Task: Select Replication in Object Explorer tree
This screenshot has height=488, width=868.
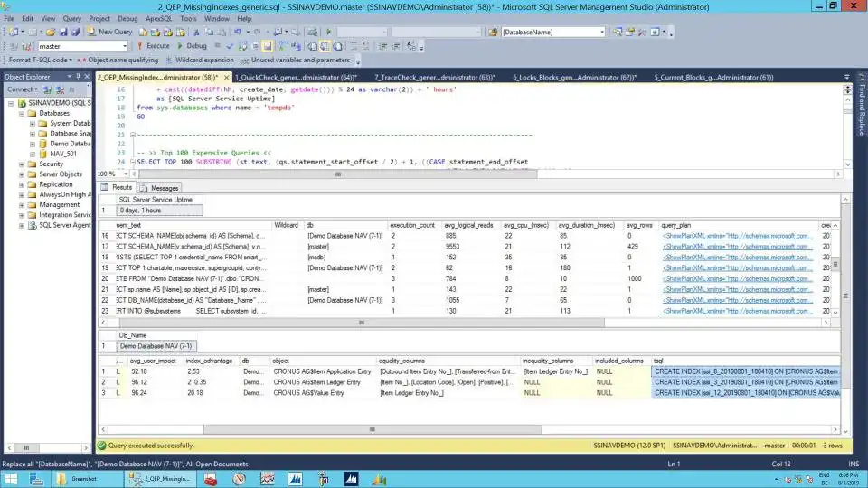Action: coord(55,184)
